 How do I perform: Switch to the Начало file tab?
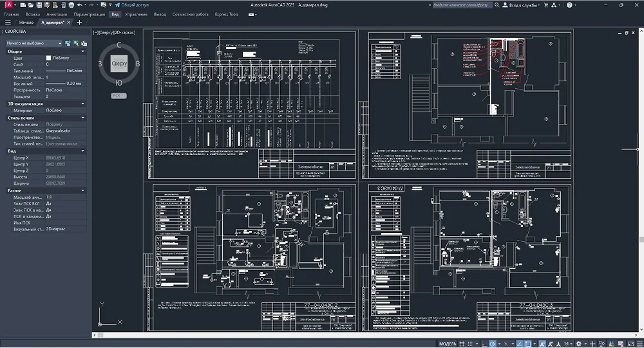tap(26, 23)
